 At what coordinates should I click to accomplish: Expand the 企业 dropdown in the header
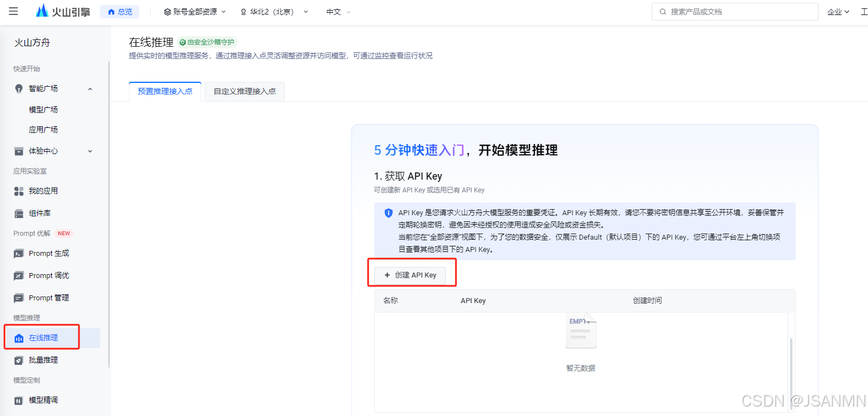838,12
